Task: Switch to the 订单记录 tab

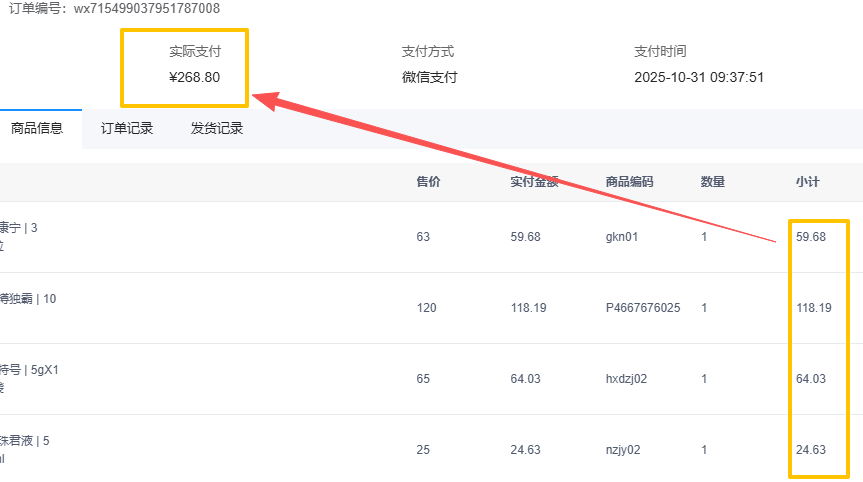Action: click(x=126, y=128)
